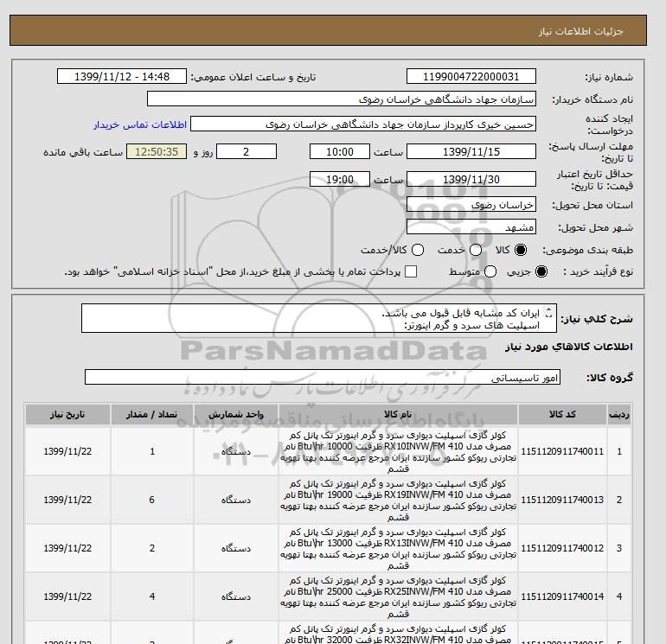Click the goods group field امور تاسیساتی
Screen dimensions: 666x644
323,377
